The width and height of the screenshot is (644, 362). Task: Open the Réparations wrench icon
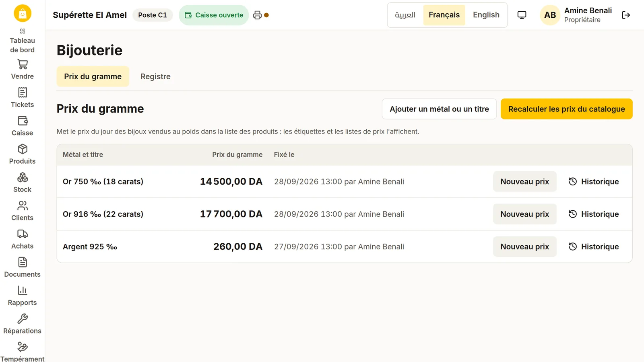pyautogui.click(x=23, y=319)
